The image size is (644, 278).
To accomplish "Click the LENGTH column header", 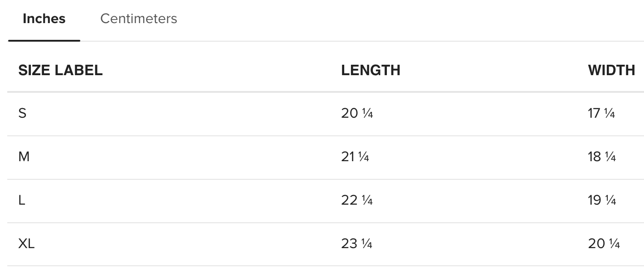I will coord(371,70).
